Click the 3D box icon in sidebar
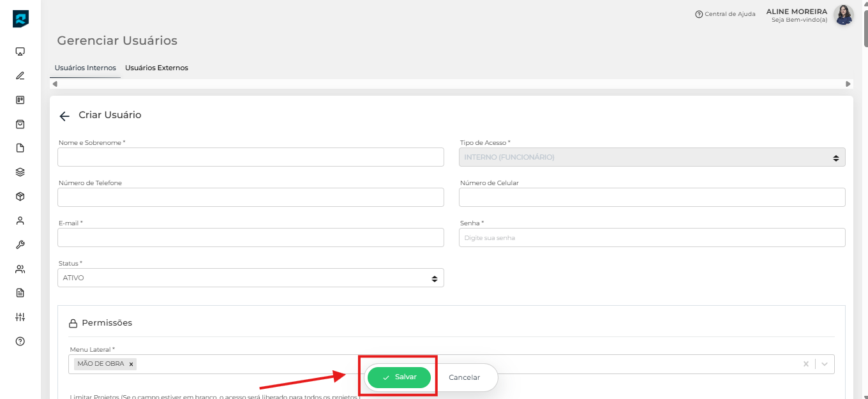 click(20, 197)
